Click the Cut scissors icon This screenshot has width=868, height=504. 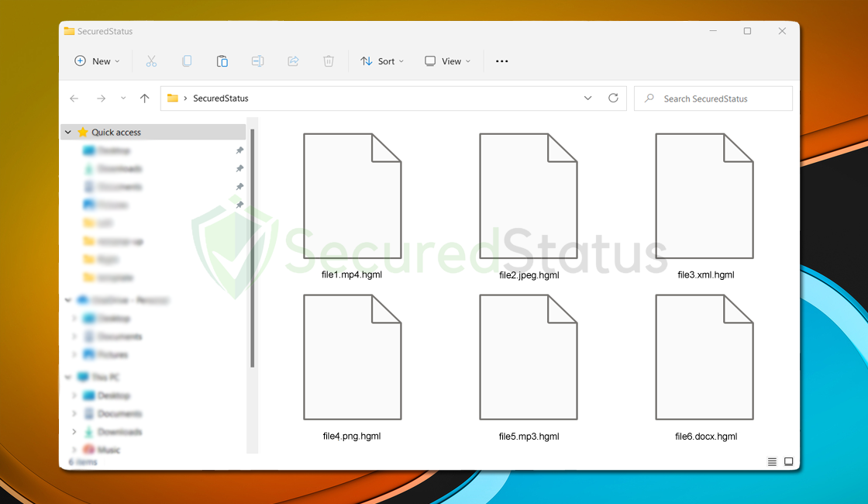click(x=151, y=61)
